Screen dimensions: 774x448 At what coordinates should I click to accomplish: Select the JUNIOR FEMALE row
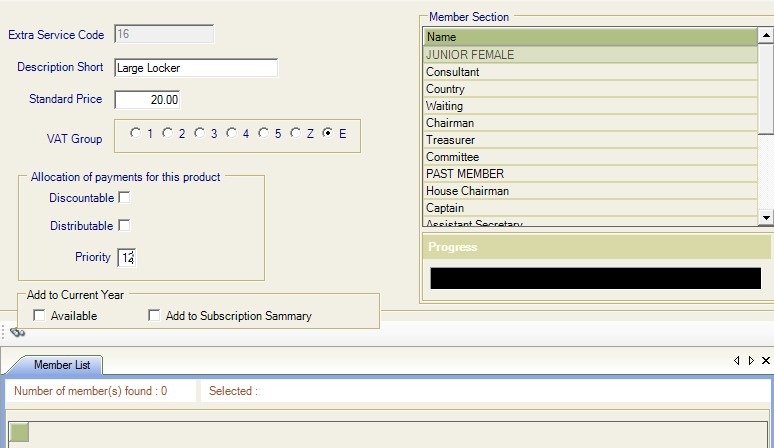point(590,55)
